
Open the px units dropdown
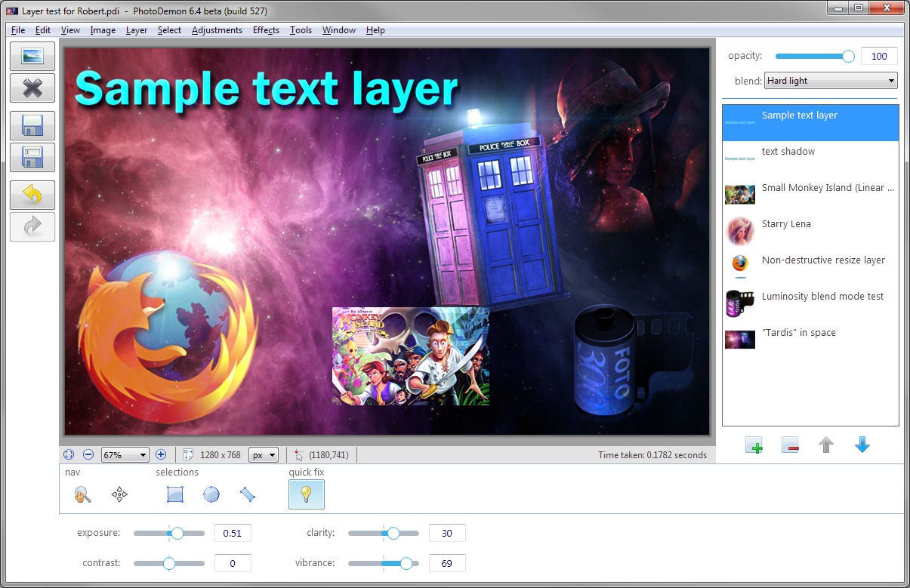(x=264, y=455)
